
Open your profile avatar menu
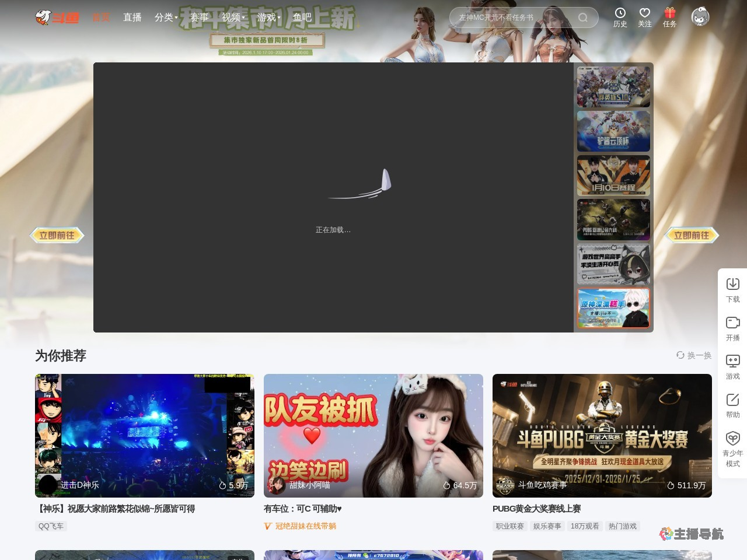point(700,17)
